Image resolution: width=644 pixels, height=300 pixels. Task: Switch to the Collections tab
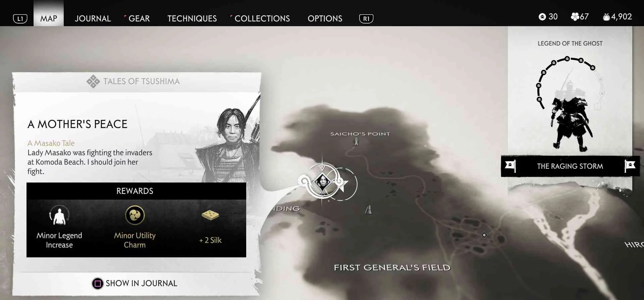[x=262, y=18]
